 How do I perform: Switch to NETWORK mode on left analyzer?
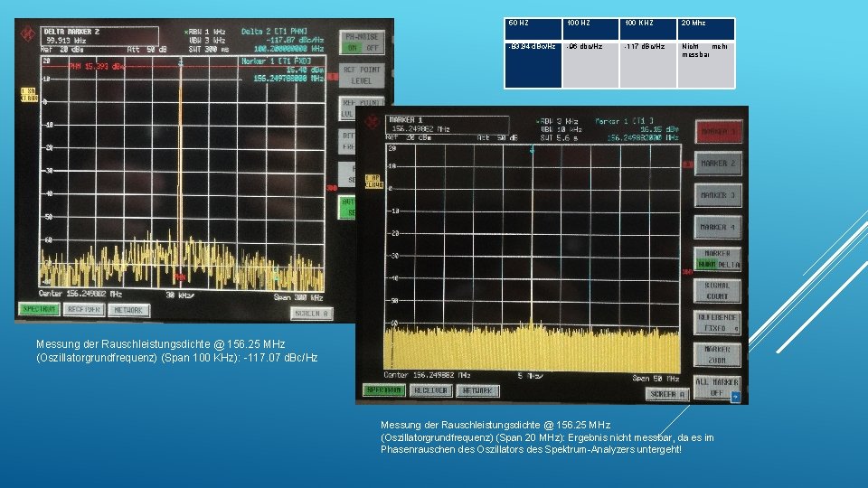pyautogui.click(x=128, y=310)
